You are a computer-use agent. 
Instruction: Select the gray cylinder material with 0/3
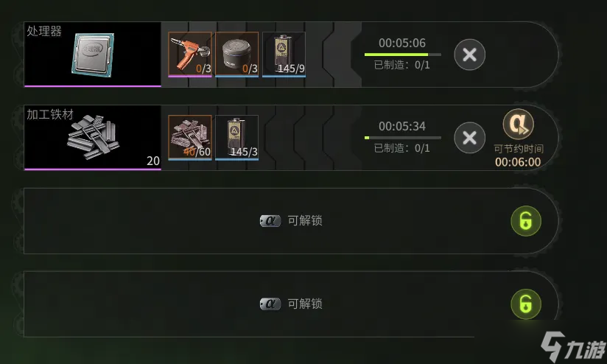pyautogui.click(x=237, y=55)
